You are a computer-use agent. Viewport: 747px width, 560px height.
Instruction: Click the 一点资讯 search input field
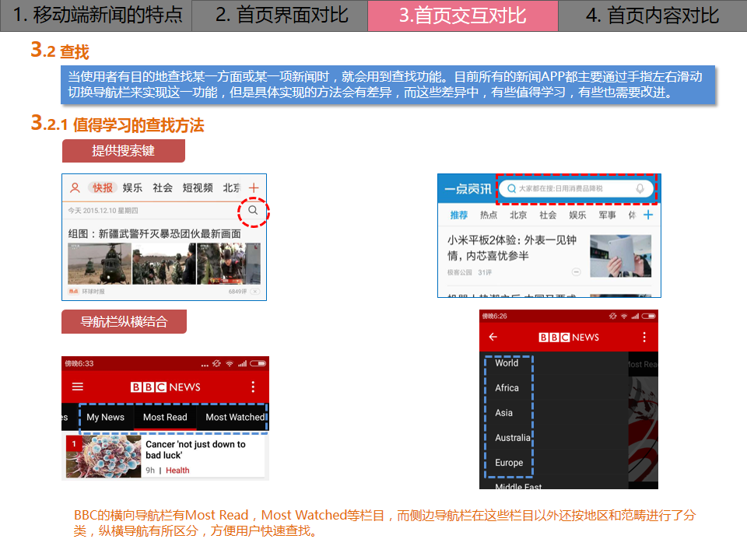coord(576,188)
